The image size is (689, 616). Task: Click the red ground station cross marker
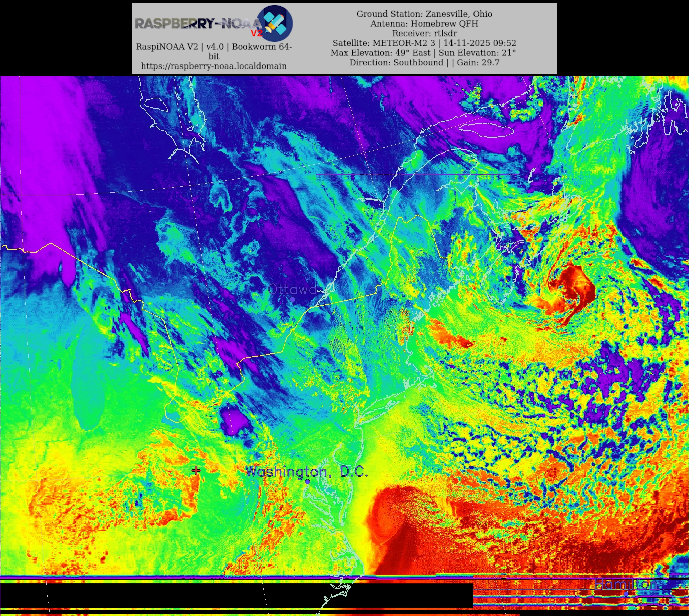(196, 471)
